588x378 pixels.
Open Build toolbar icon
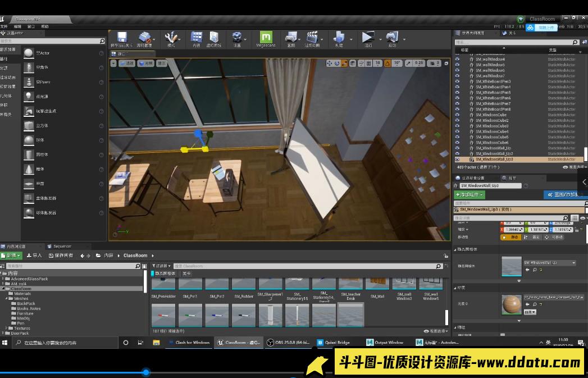tap(339, 38)
